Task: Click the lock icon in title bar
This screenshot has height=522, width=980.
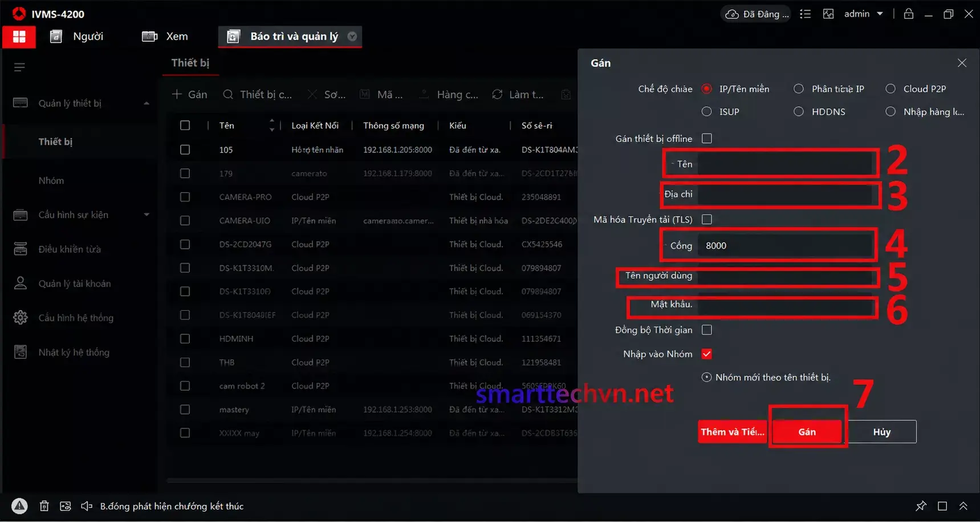Action: pos(909,14)
